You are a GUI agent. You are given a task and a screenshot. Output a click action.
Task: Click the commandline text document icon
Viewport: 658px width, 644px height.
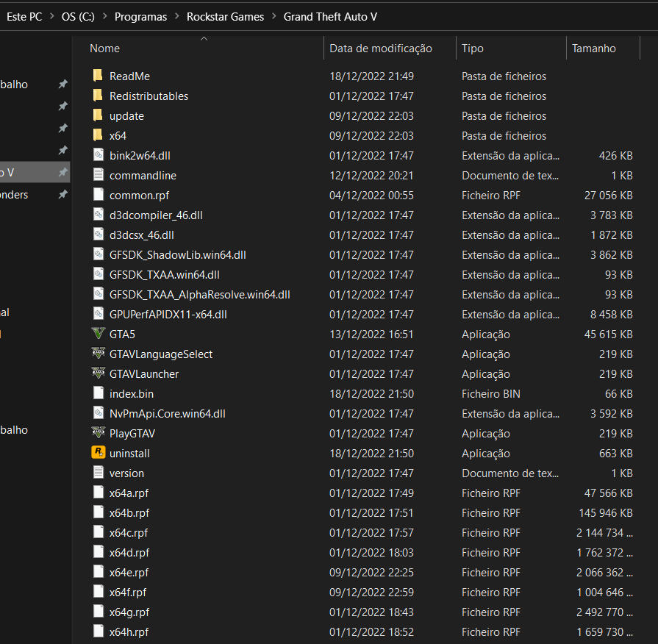[x=99, y=174]
